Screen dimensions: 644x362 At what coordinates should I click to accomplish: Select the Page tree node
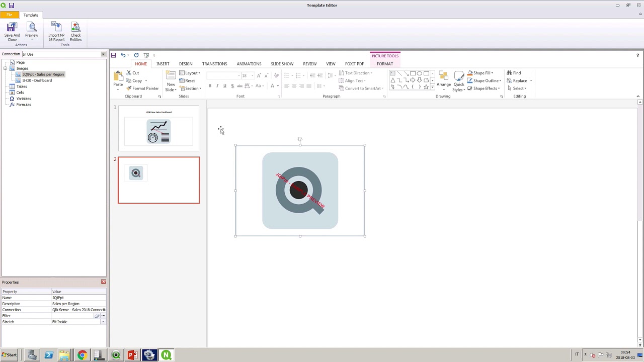20,62
